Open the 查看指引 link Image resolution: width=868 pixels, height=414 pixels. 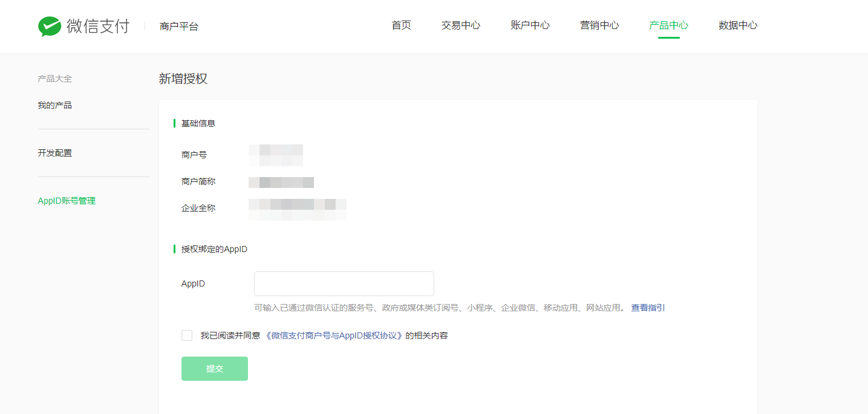coord(648,308)
